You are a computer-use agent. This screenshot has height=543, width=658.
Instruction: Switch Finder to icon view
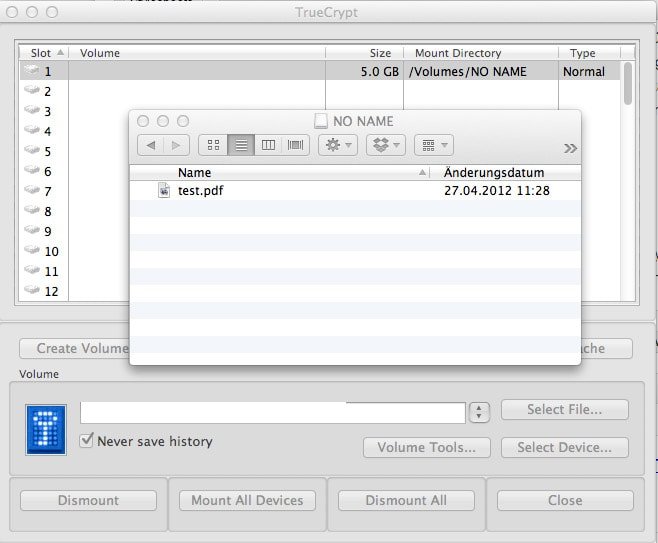click(213, 145)
